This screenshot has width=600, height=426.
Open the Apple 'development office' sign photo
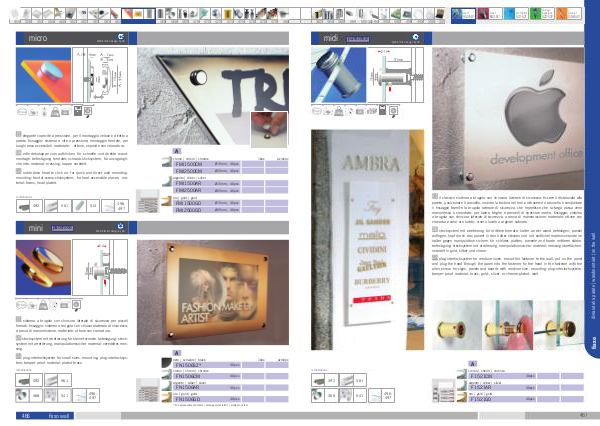508,119
